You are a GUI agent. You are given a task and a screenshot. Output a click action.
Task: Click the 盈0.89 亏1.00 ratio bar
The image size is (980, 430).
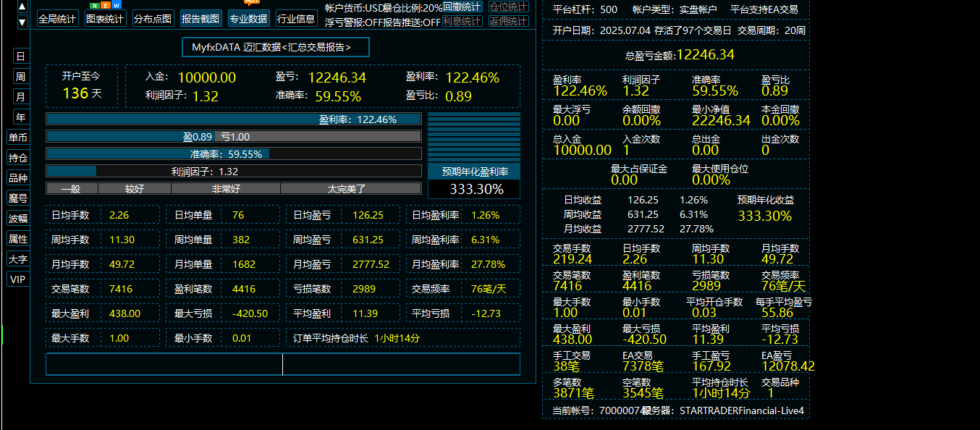pos(233,136)
